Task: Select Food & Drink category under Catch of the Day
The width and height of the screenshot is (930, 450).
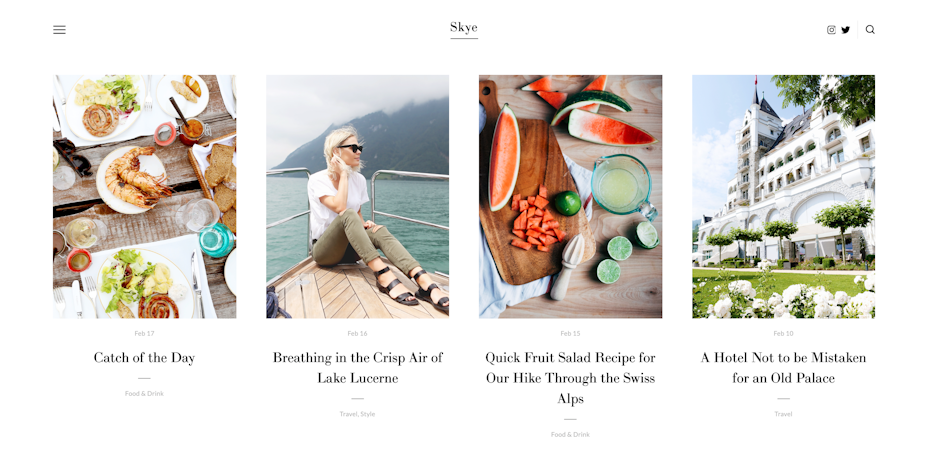Action: [x=144, y=394]
